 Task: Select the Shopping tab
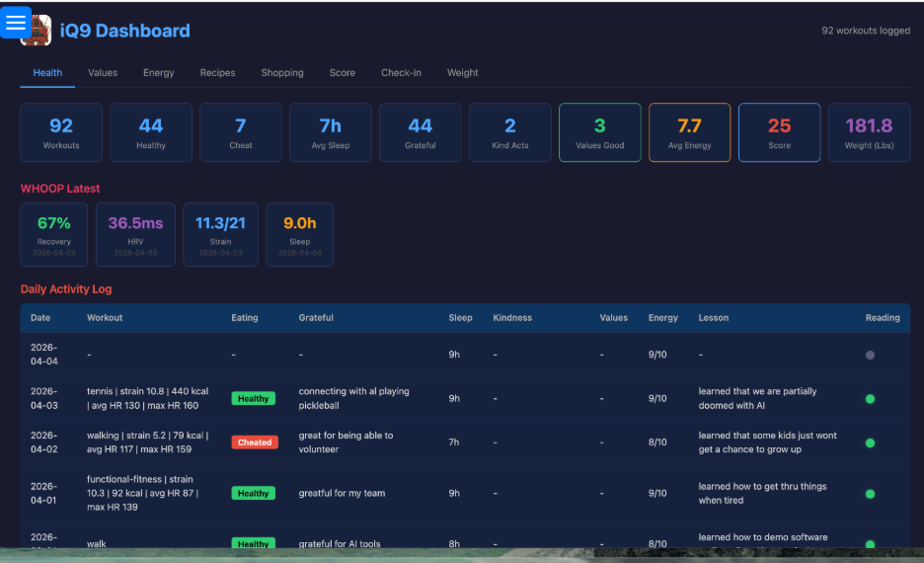click(282, 73)
